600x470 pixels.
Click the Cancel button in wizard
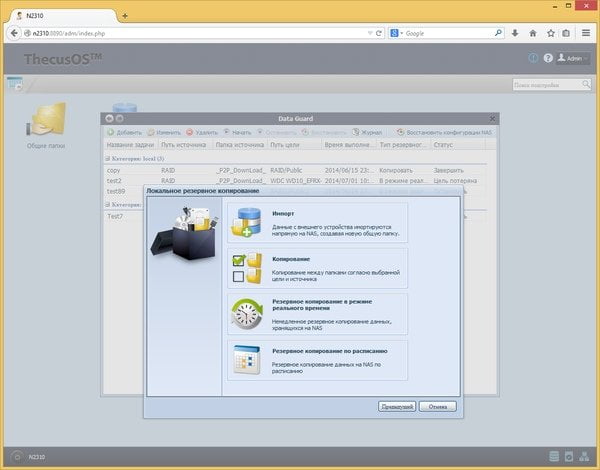(x=438, y=406)
